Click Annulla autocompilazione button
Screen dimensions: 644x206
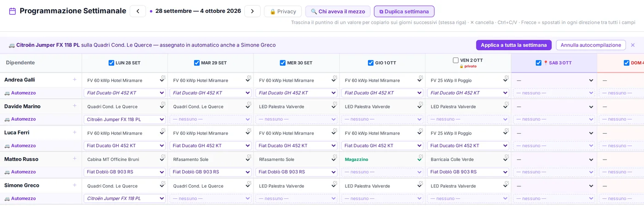[x=591, y=45]
